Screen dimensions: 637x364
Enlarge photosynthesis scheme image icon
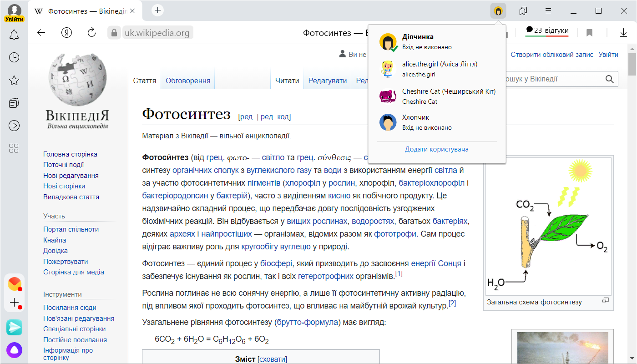pyautogui.click(x=605, y=300)
